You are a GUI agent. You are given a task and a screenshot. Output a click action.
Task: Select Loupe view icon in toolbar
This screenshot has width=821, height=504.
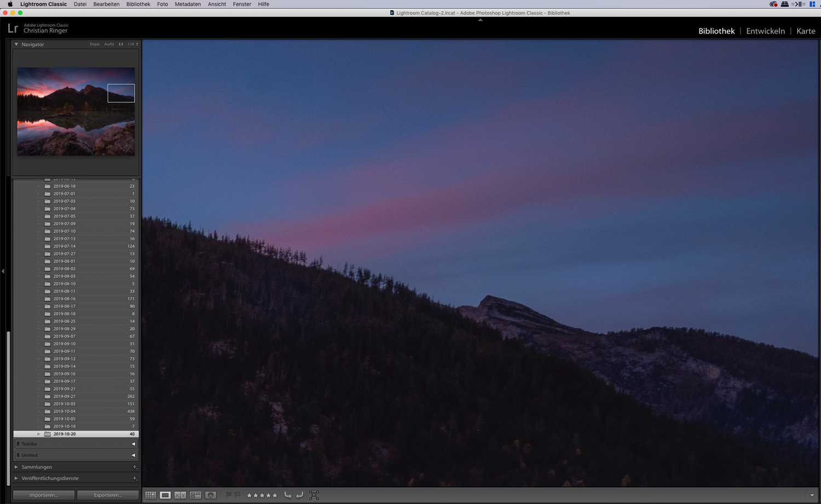click(165, 495)
